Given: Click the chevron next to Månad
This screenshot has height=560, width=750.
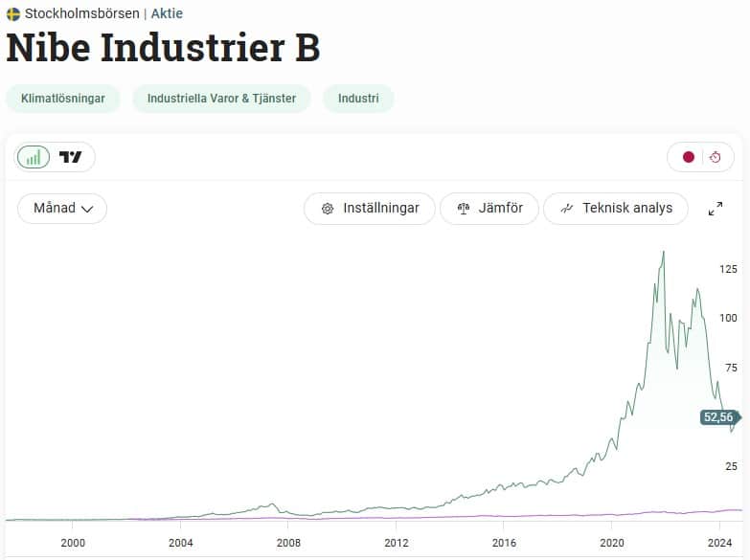Looking at the screenshot, I should pyautogui.click(x=87, y=209).
